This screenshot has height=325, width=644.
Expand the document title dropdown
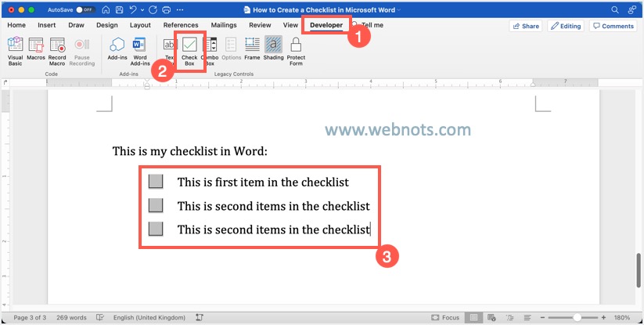pos(399,9)
